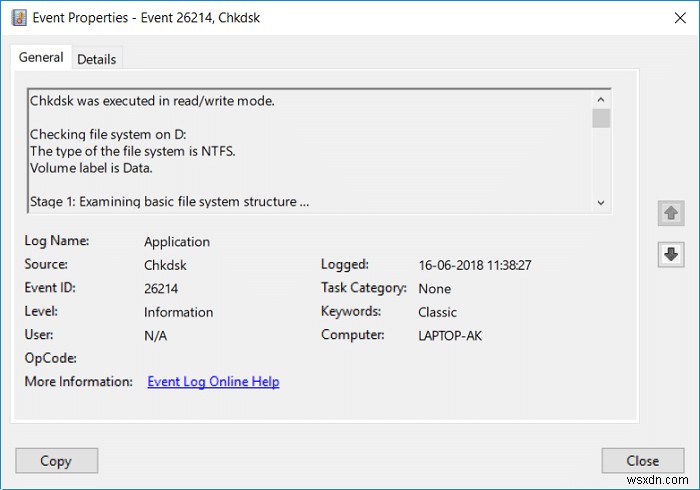The width and height of the screenshot is (700, 490).
Task: Click the 'Source:' label
Action: 46,264
